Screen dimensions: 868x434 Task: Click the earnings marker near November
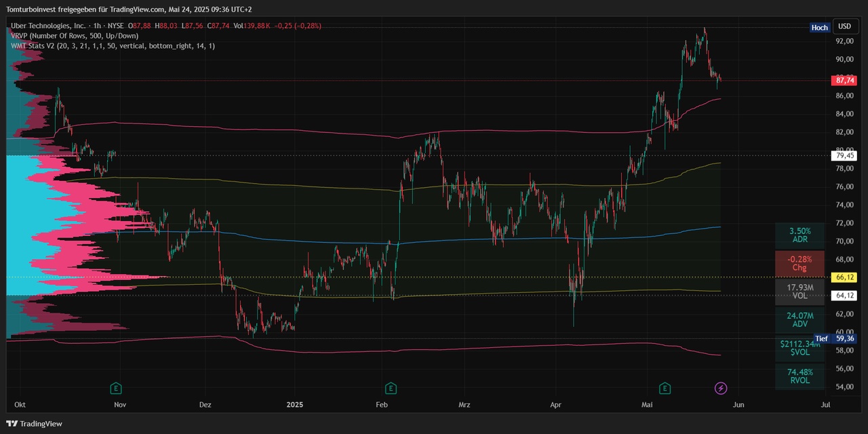(x=117, y=388)
